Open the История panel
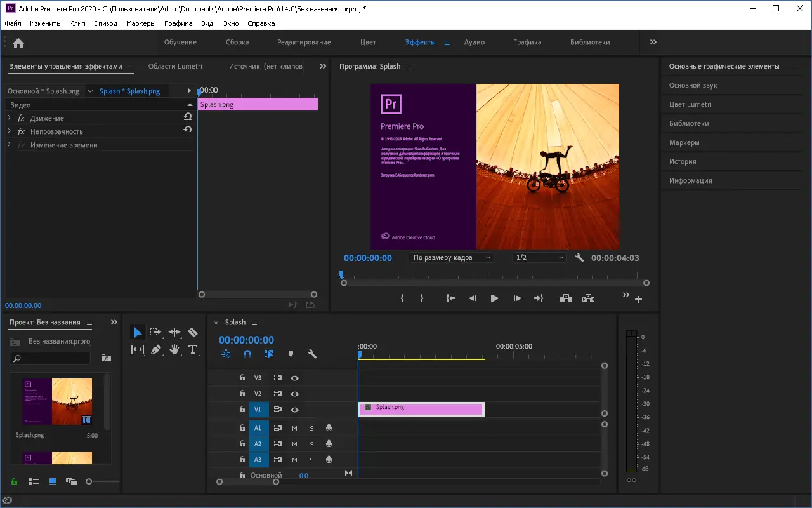Screen dimensions: 812x508 click(x=683, y=161)
